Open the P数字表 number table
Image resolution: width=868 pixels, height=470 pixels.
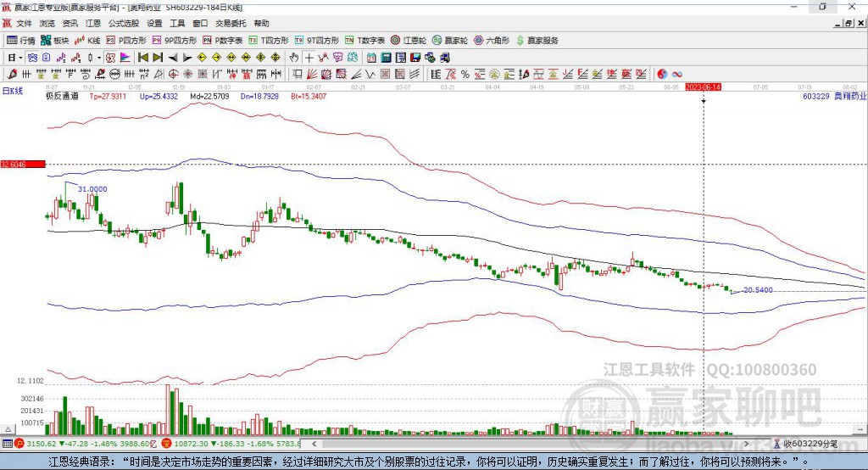[223, 41]
